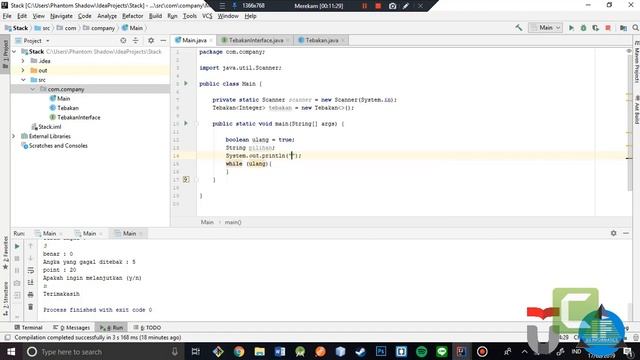Build project with the hammer icon
The width and height of the screenshot is (640, 360).
(x=519, y=28)
